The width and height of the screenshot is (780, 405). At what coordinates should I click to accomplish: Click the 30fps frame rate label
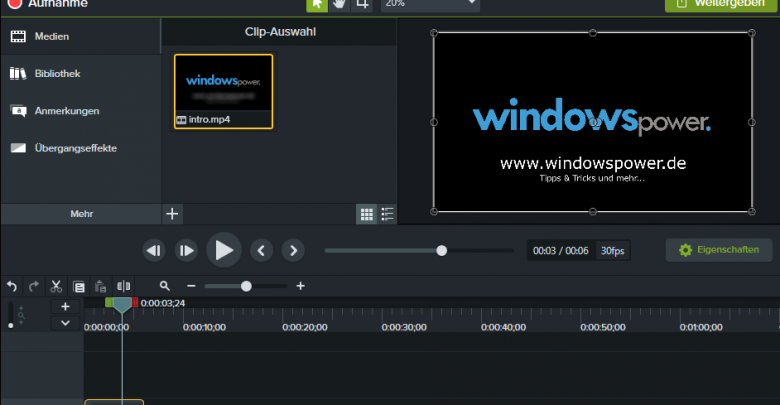[612, 251]
